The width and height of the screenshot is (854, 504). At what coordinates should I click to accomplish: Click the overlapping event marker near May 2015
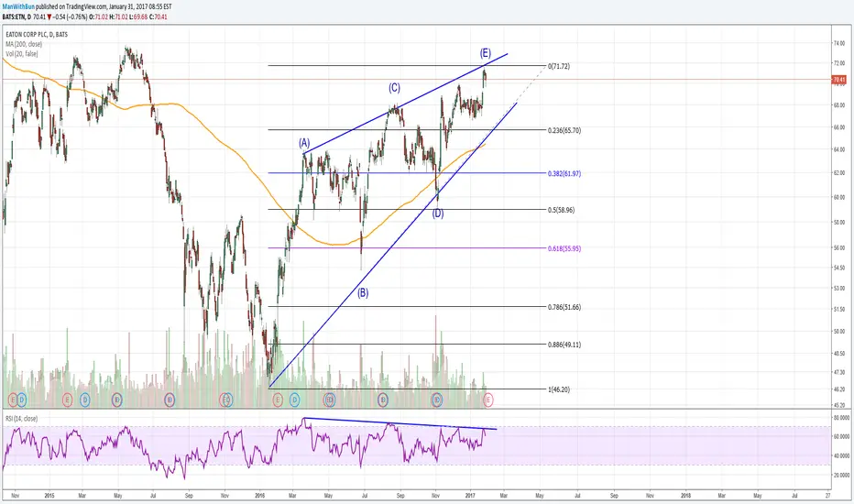(x=117, y=400)
